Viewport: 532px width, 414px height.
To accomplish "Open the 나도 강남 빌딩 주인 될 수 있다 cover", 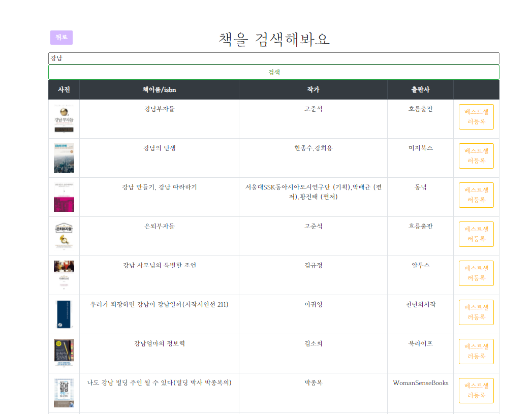I will coord(64,393).
